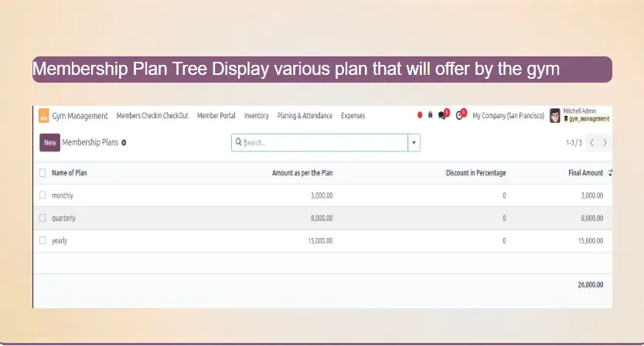Screen dimensions: 644x346
Task: Open the chat messages icon
Action: (x=443, y=116)
